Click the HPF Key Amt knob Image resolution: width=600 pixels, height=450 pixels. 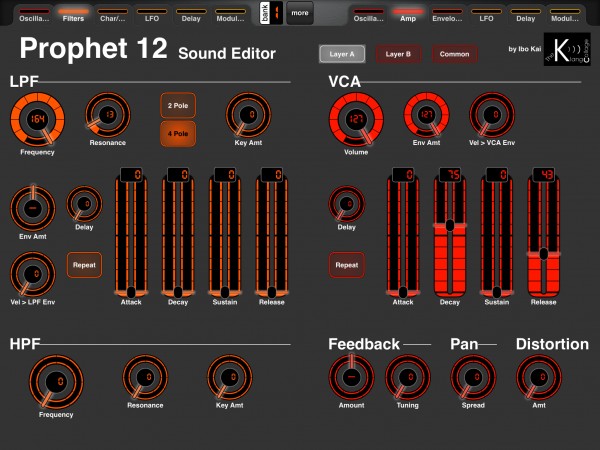[230, 377]
